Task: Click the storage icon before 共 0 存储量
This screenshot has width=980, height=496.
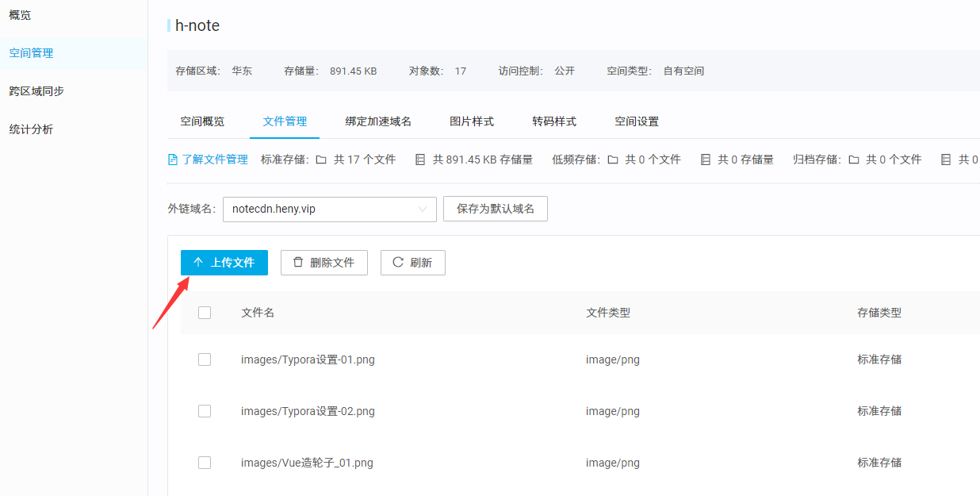Action: (x=706, y=160)
